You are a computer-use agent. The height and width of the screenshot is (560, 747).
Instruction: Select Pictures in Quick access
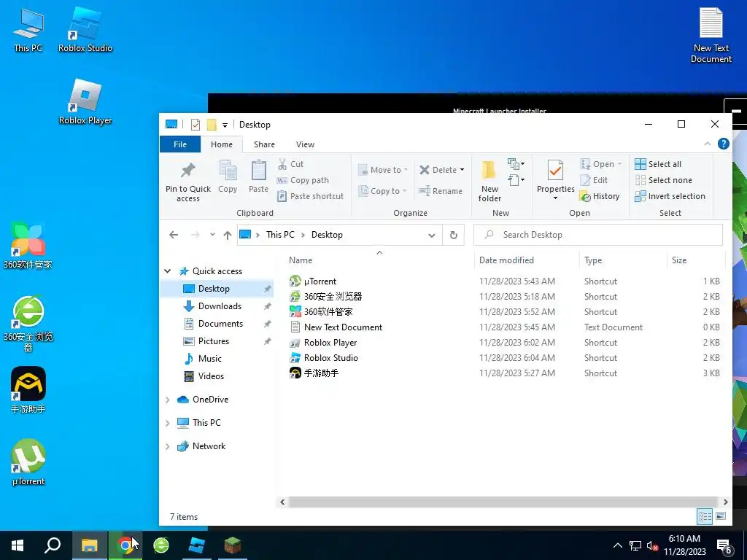click(x=214, y=341)
